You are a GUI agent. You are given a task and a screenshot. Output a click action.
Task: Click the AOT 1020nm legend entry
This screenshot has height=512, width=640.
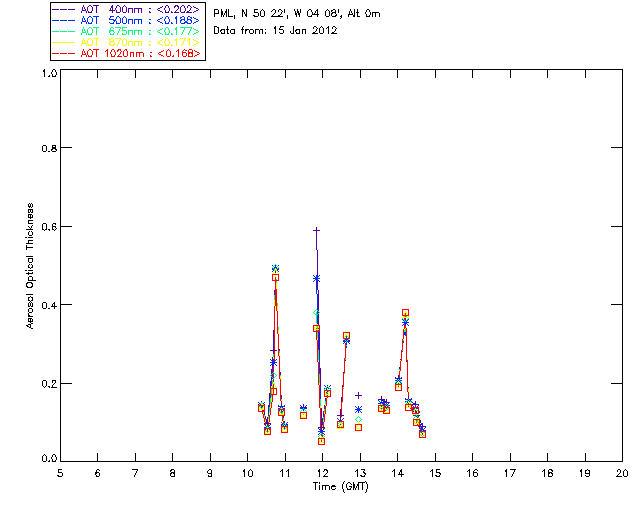(x=127, y=53)
